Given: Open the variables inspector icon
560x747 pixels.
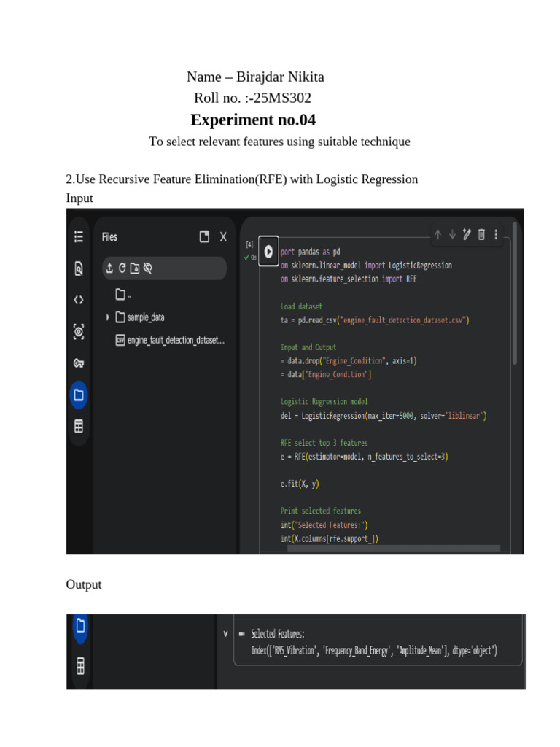Looking at the screenshot, I should click(x=79, y=332).
